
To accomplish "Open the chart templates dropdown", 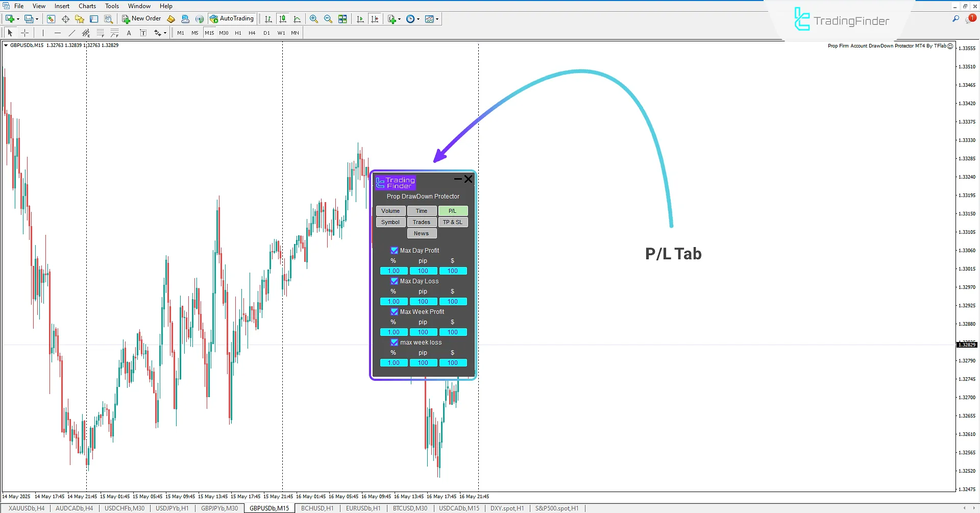I will tap(438, 19).
